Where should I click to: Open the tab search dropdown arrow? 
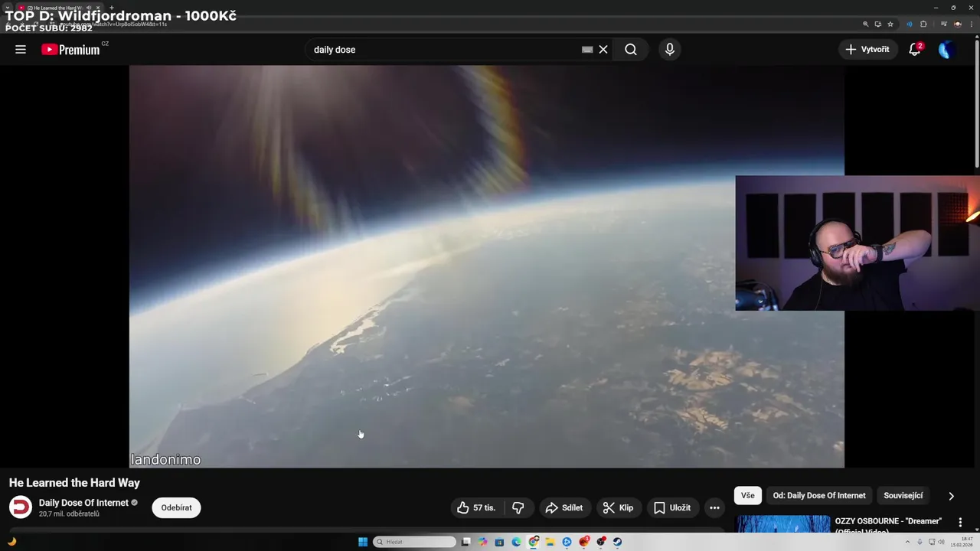coord(8,8)
